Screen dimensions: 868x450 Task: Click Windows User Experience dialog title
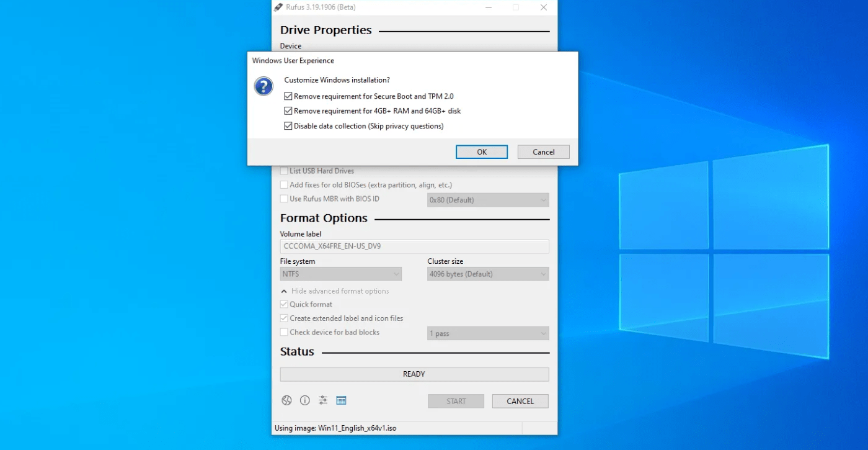[x=293, y=61]
